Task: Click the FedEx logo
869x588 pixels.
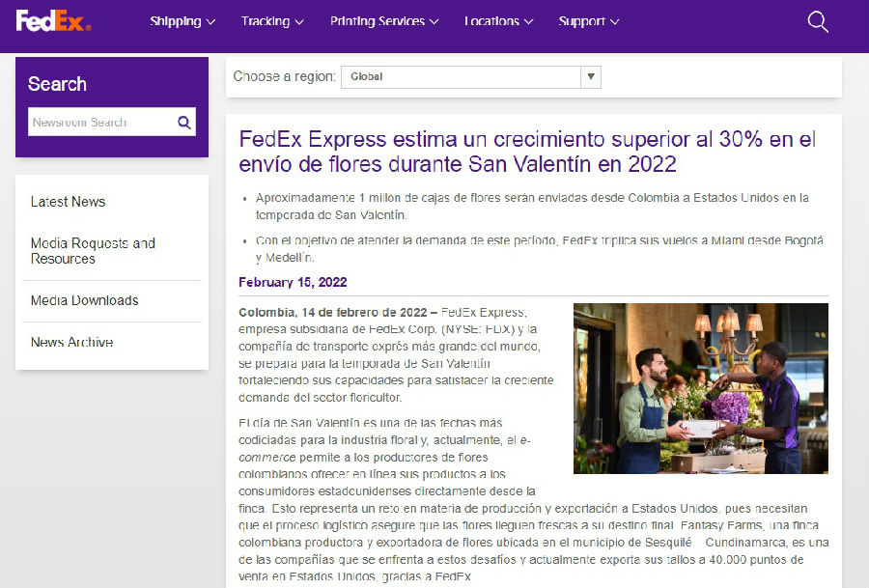Action: click(54, 21)
